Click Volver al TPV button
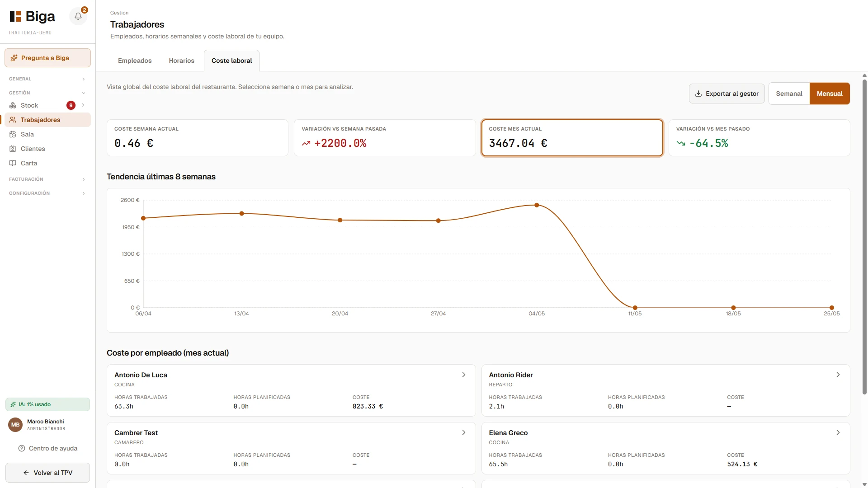868x488 pixels. tap(47, 473)
